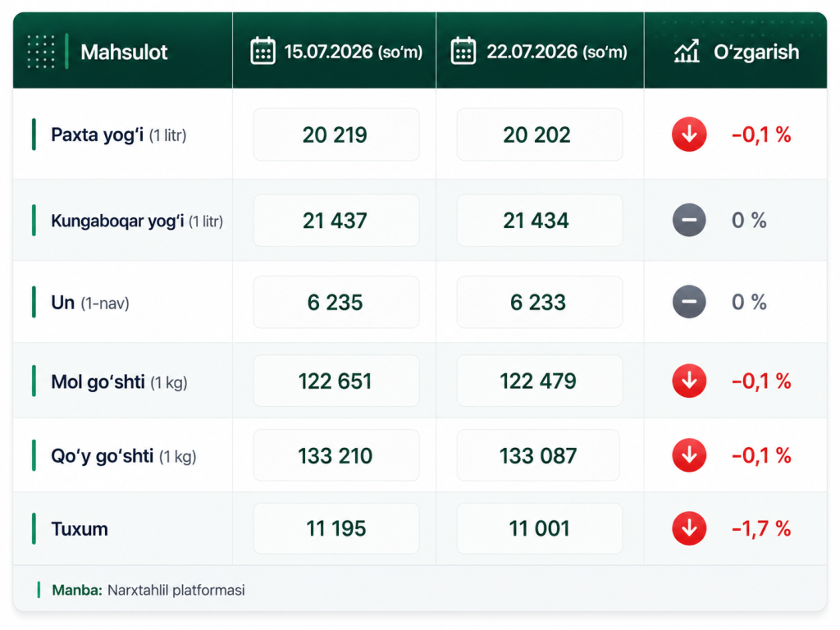840x630 pixels.
Task: Click the red down arrow for Paxta yog'i
Action: tap(689, 134)
